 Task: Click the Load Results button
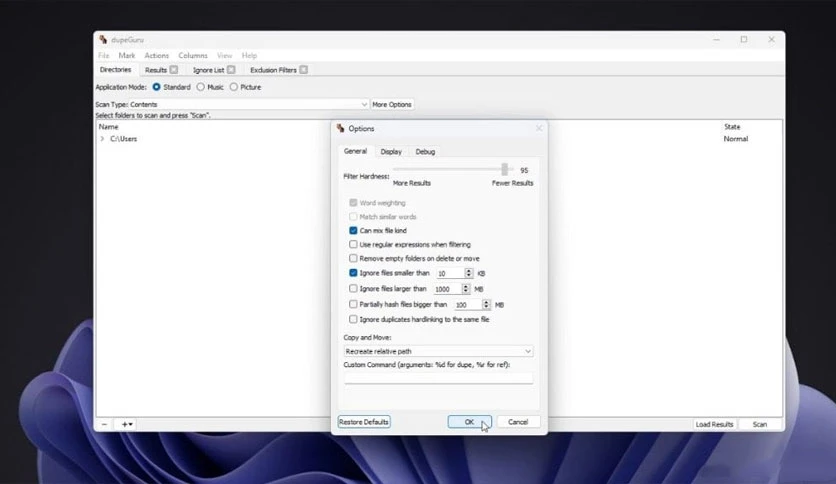[714, 424]
